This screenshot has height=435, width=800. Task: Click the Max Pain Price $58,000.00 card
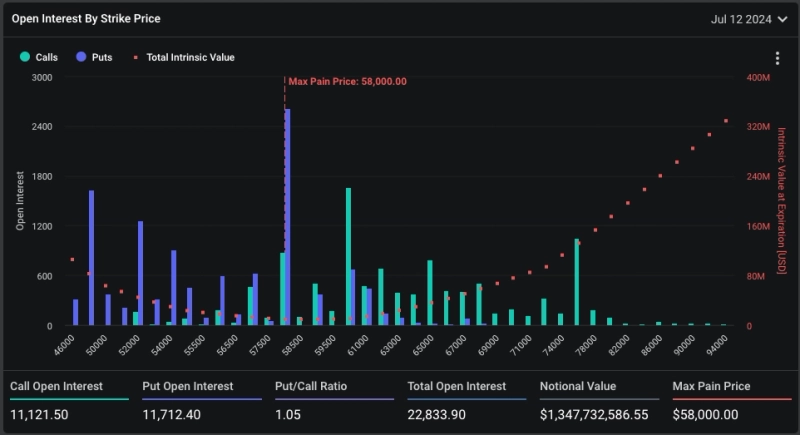coord(731,400)
